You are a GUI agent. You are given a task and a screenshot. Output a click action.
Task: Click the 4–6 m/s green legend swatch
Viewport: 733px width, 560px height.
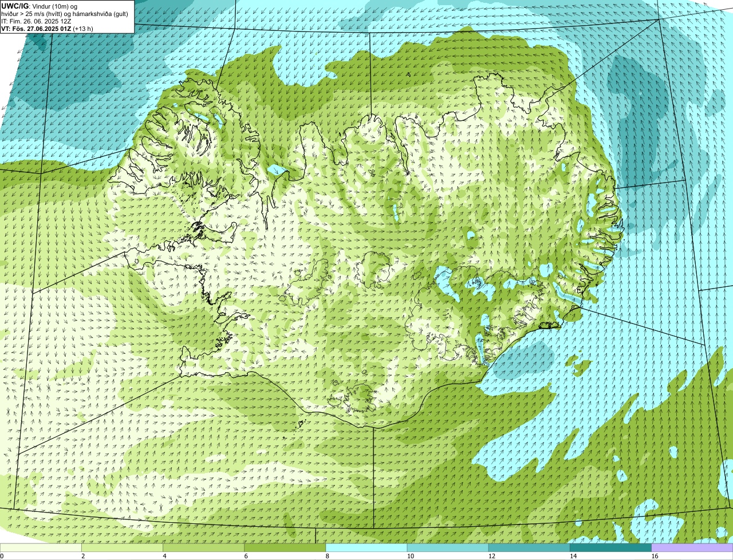(204, 547)
